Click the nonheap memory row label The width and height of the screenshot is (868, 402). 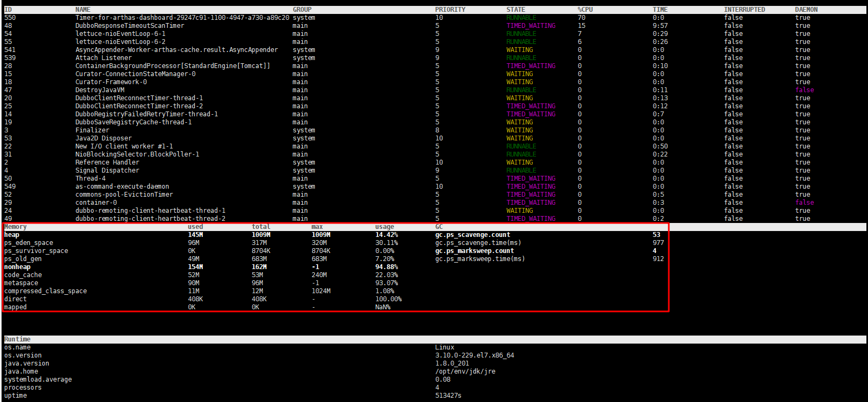[x=18, y=267]
